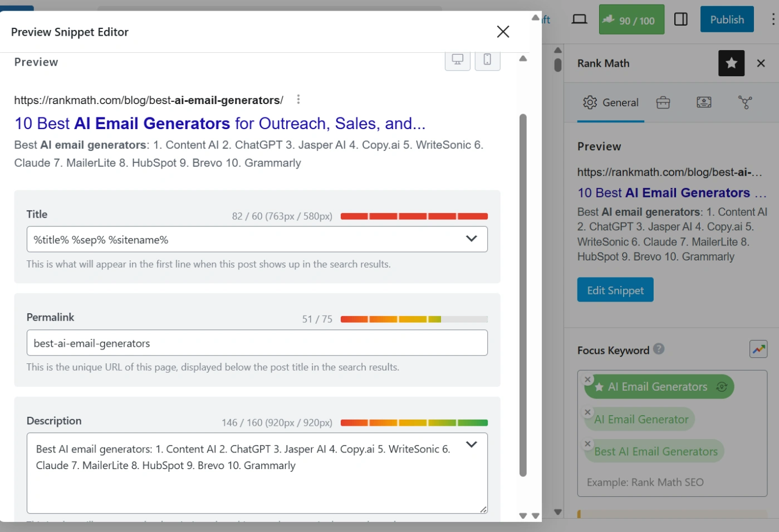Click the Edit Snippet button
Viewport: 779px width, 532px height.
615,290
